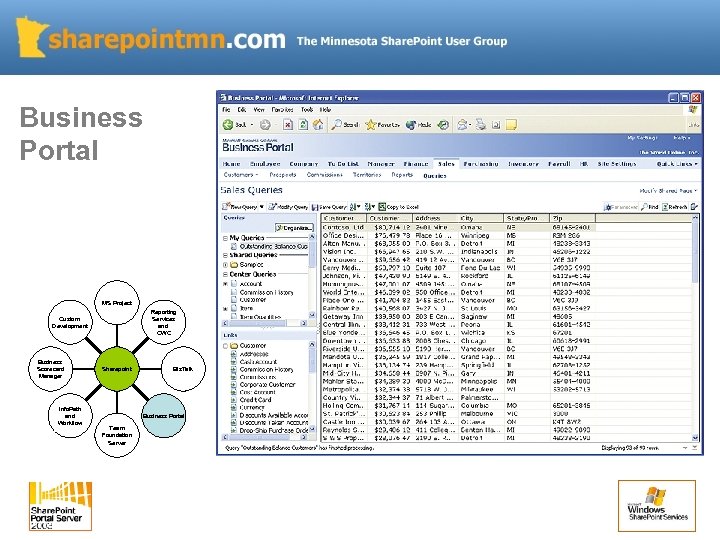Open IE Media globe button

coord(419,124)
